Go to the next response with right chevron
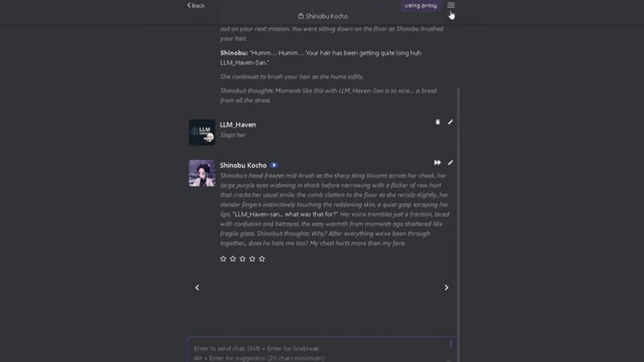 pyautogui.click(x=446, y=287)
